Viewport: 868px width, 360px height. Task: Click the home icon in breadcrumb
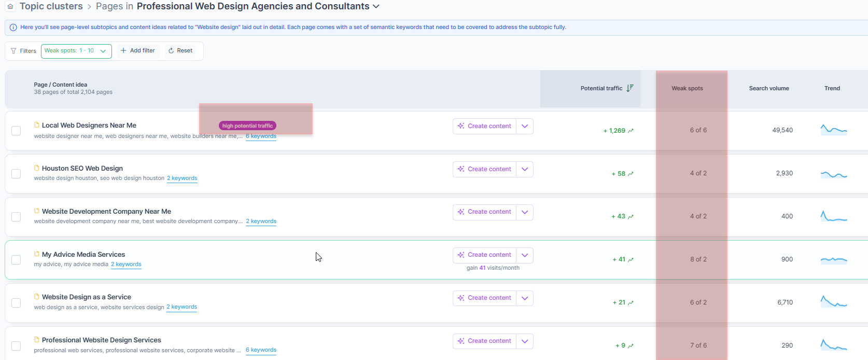[10, 6]
